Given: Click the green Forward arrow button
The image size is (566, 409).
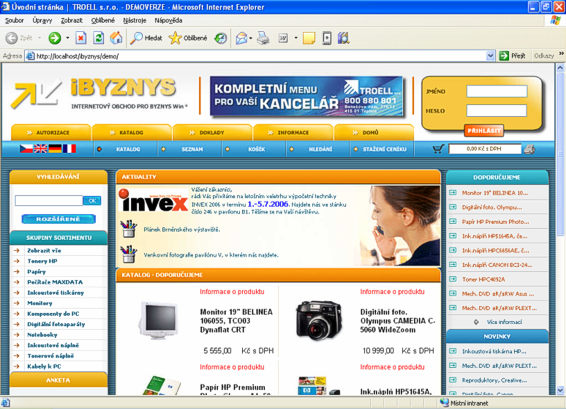Looking at the screenshot, I should [55, 38].
